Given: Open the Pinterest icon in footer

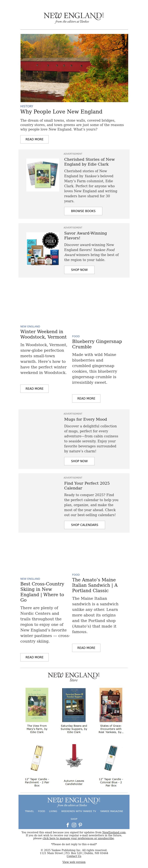Looking at the screenshot, I should (x=80, y=825).
